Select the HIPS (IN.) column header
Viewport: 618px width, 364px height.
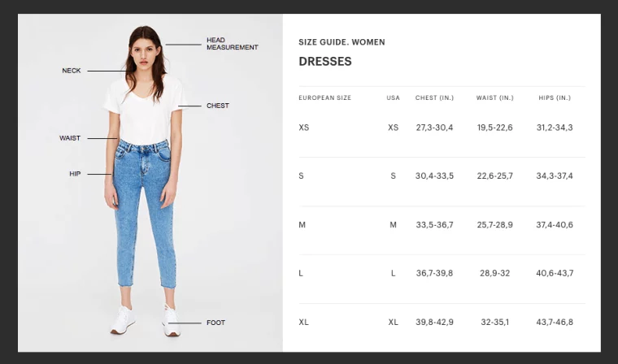point(554,98)
